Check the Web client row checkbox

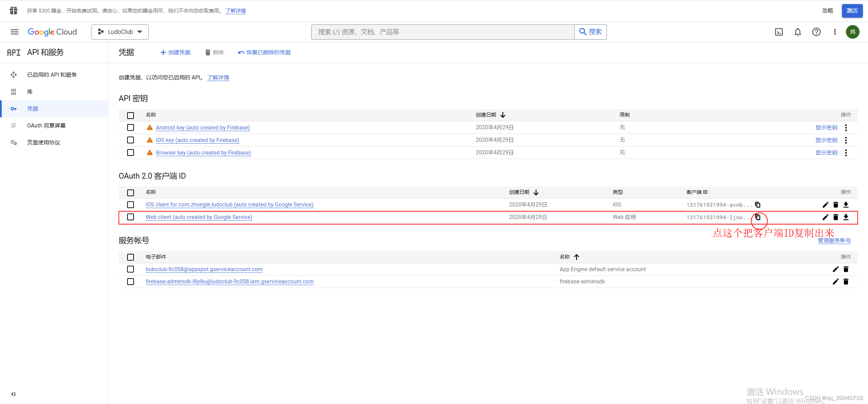coord(131,217)
